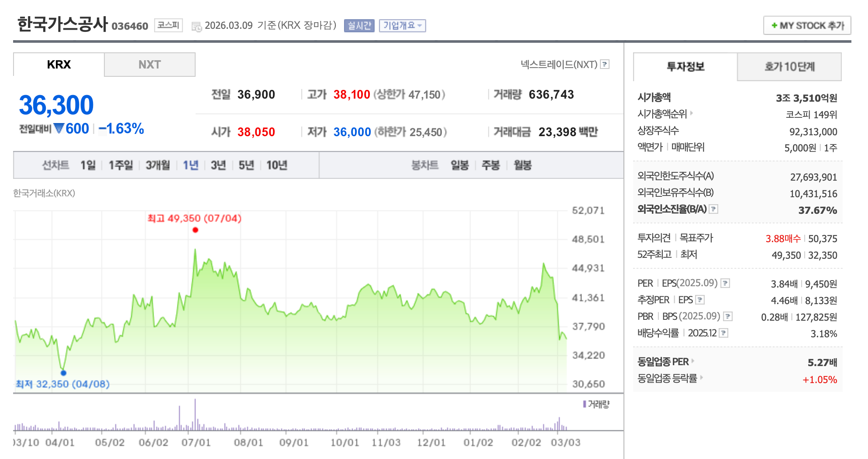868x459 pixels.
Task: Select the 5년 line chart period
Action: pyautogui.click(x=246, y=165)
